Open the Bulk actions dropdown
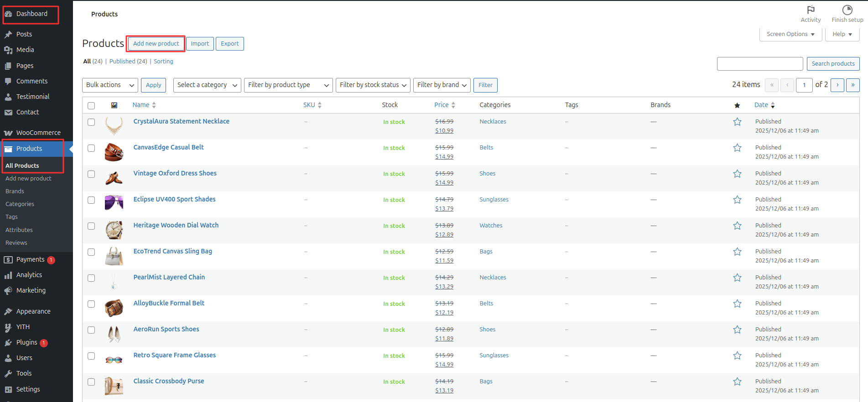The height and width of the screenshot is (402, 868). point(110,85)
